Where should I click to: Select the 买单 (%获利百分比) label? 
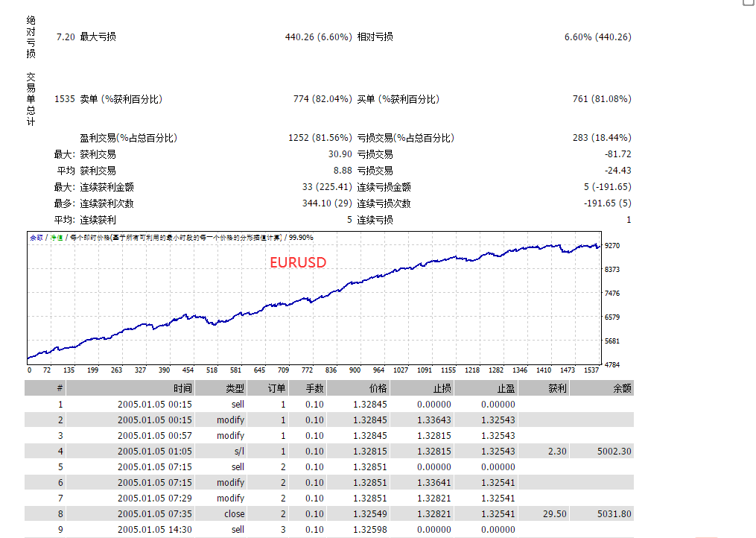coord(398,99)
